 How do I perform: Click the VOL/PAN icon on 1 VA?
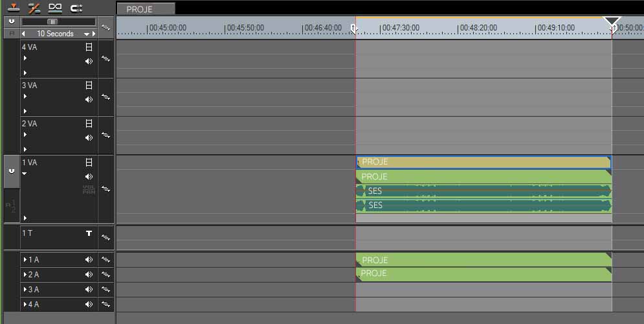click(89, 189)
